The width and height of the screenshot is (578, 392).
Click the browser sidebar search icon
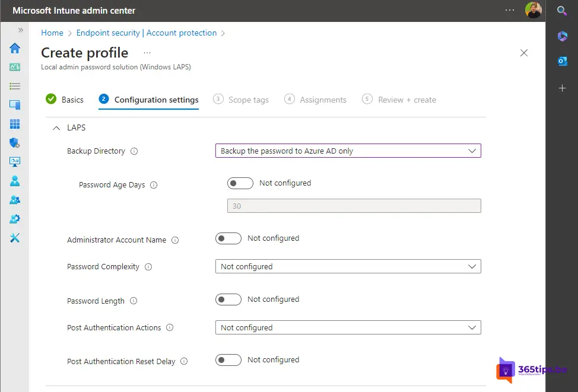tap(562, 11)
